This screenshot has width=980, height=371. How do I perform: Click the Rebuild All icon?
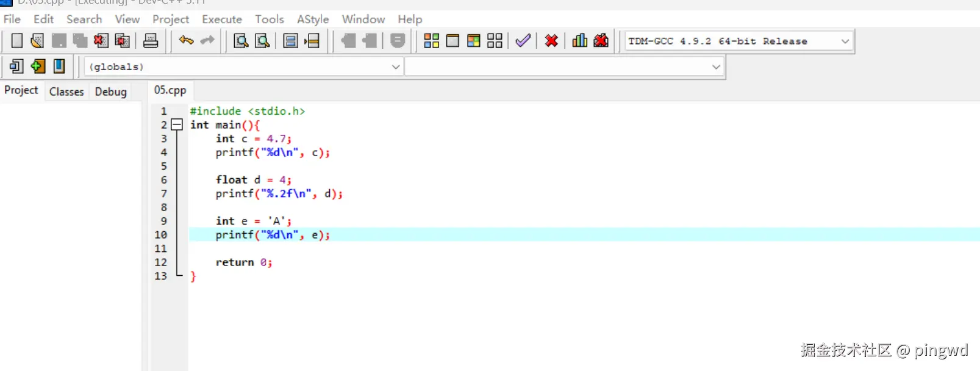(495, 41)
